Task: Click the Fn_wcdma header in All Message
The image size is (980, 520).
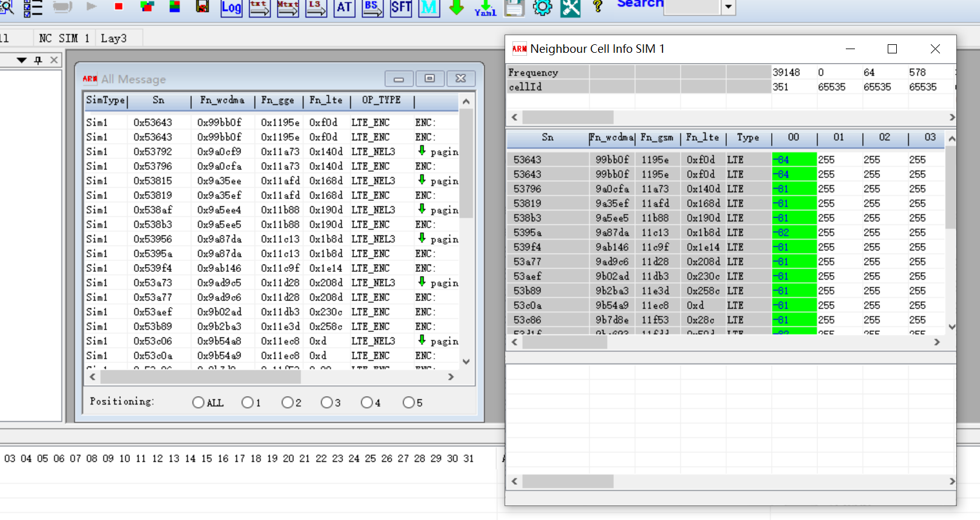Action: [222, 101]
